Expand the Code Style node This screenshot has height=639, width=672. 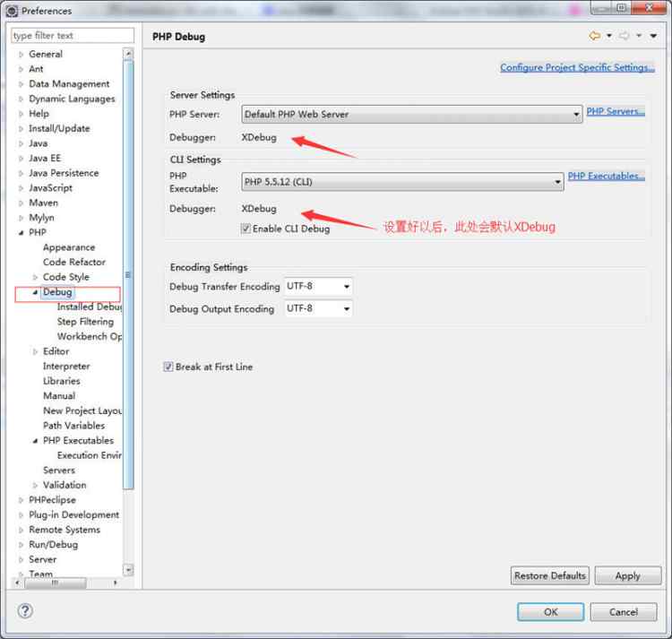tap(35, 277)
